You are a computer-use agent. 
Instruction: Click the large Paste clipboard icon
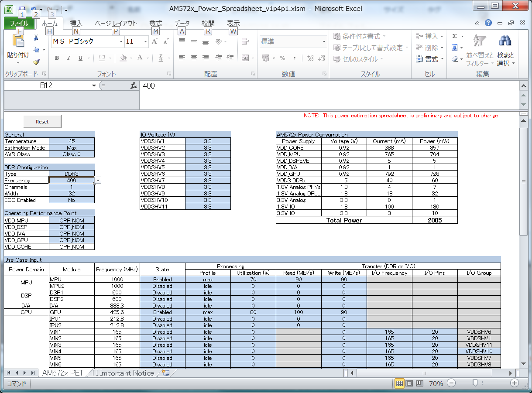(18, 41)
